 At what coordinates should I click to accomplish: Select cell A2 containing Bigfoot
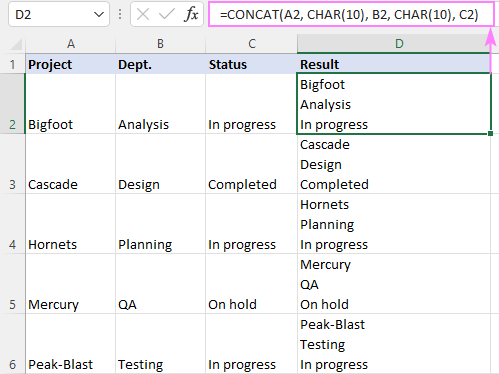pyautogui.click(x=71, y=104)
